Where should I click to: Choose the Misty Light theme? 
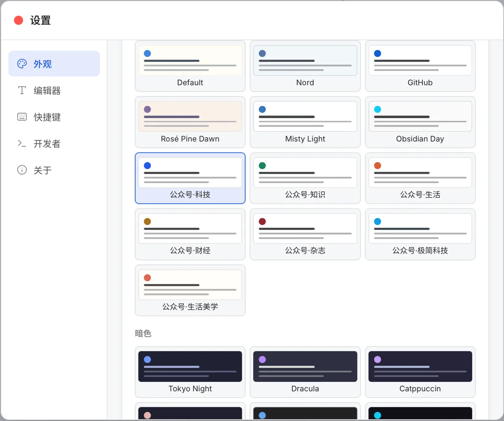pos(305,122)
